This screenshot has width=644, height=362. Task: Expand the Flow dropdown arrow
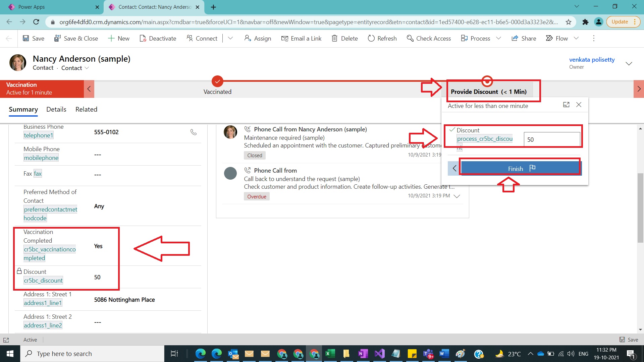576,38
